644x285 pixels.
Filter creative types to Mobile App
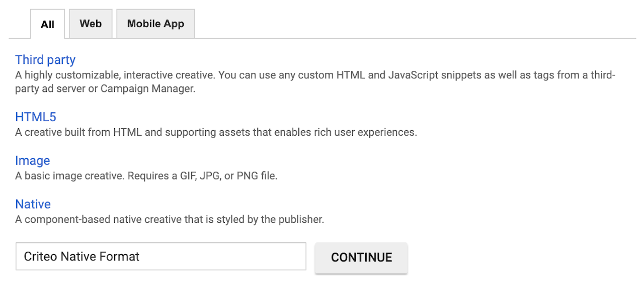click(155, 24)
